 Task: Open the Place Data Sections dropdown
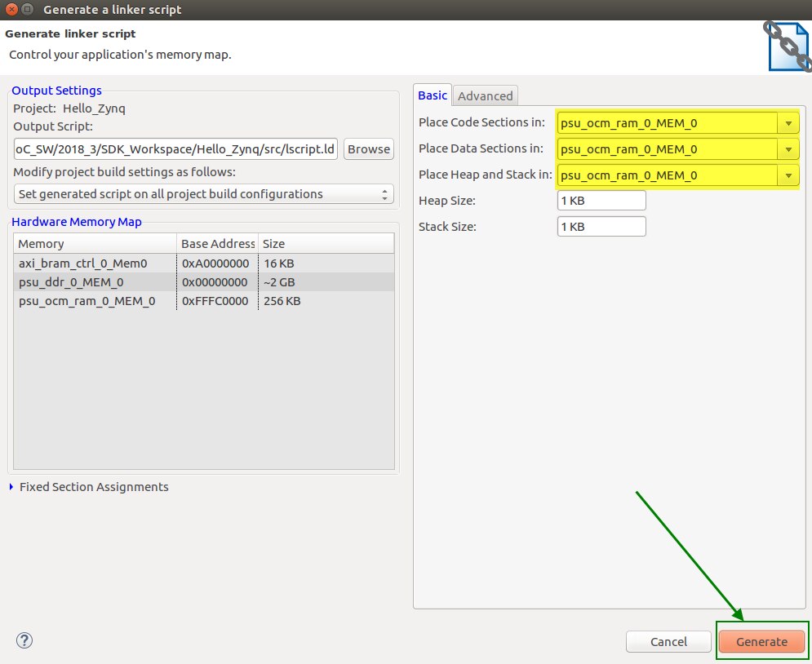click(x=788, y=150)
